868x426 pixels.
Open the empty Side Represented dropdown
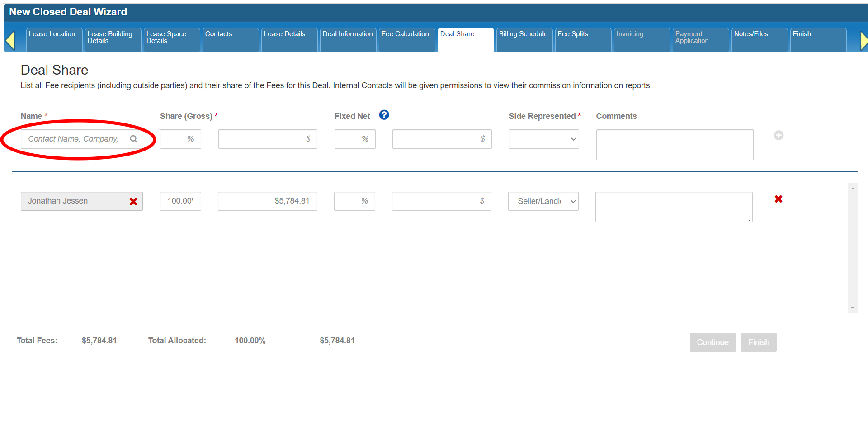(543, 139)
